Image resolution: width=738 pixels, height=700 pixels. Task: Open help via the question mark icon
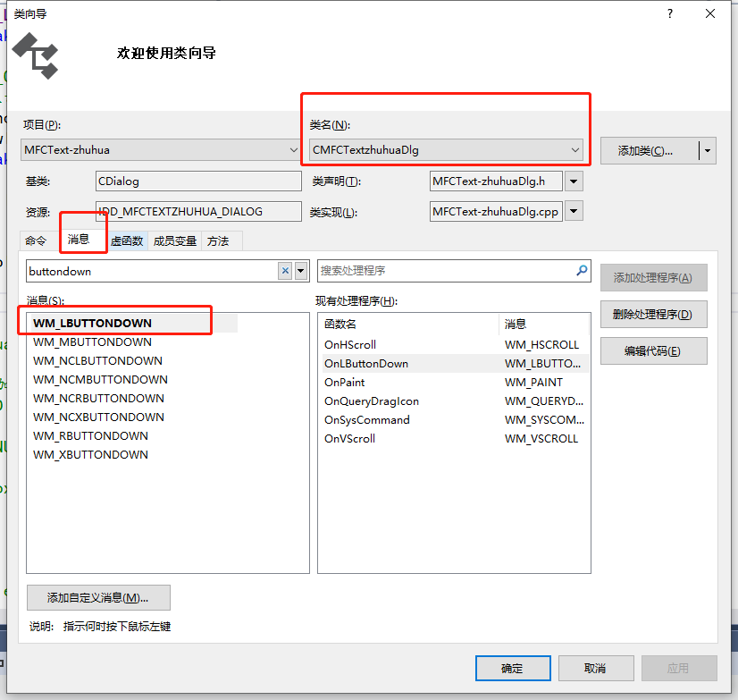pyautogui.click(x=669, y=13)
